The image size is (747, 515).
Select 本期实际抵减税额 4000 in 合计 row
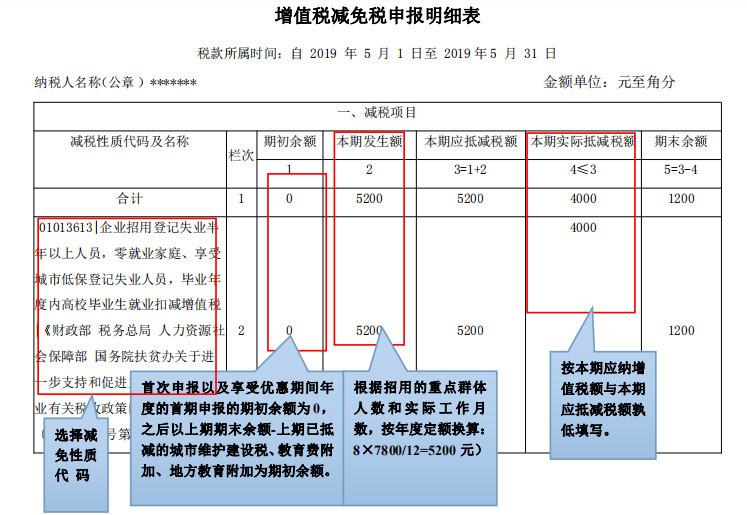[583, 199]
